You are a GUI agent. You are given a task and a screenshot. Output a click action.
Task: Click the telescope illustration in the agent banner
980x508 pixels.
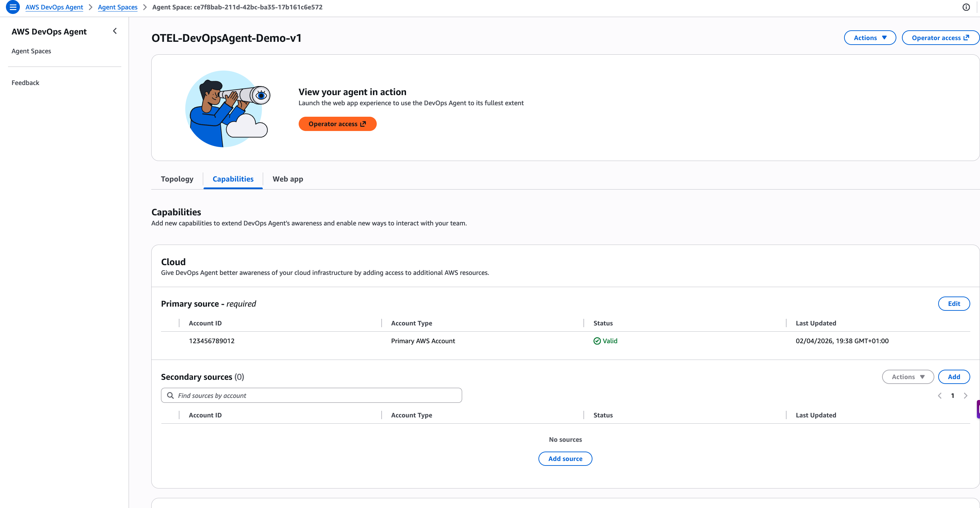227,109
